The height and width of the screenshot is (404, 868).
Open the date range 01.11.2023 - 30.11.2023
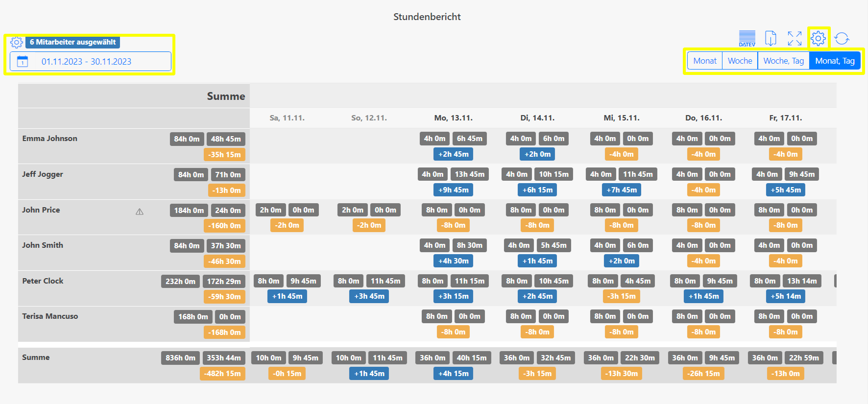(87, 62)
